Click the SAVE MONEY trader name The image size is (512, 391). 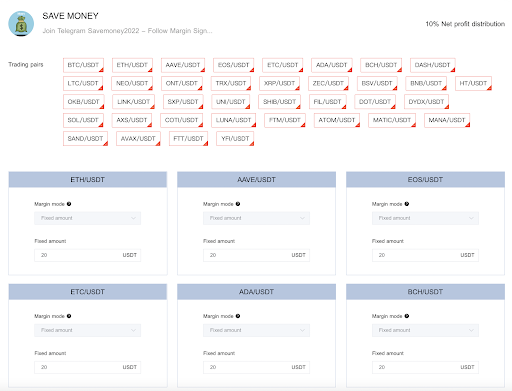click(x=70, y=16)
